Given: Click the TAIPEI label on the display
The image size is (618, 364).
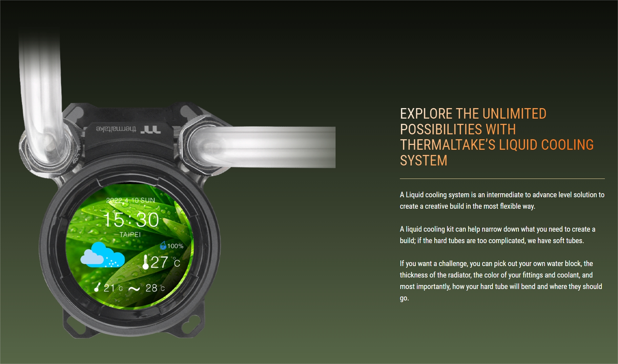Looking at the screenshot, I should coord(130,235).
